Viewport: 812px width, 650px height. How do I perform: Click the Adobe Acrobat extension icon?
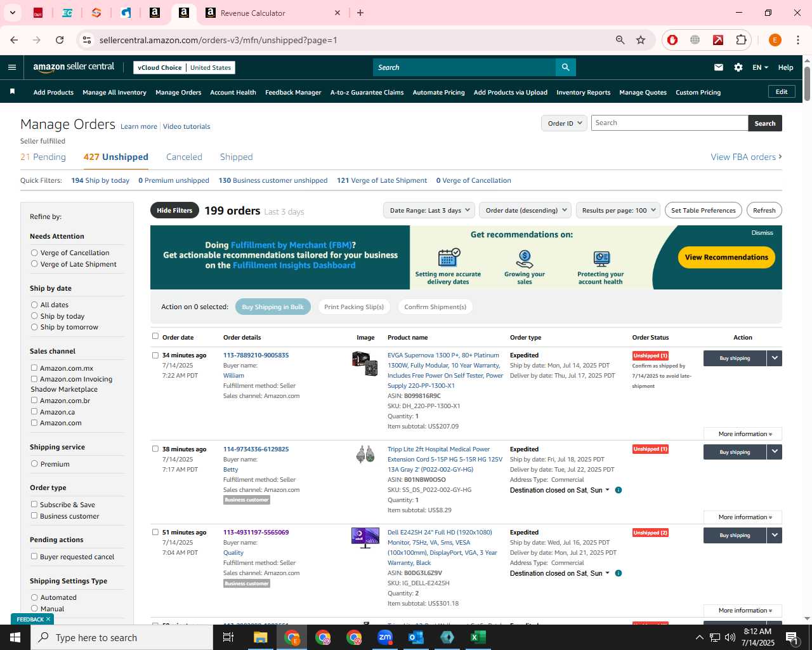click(718, 40)
